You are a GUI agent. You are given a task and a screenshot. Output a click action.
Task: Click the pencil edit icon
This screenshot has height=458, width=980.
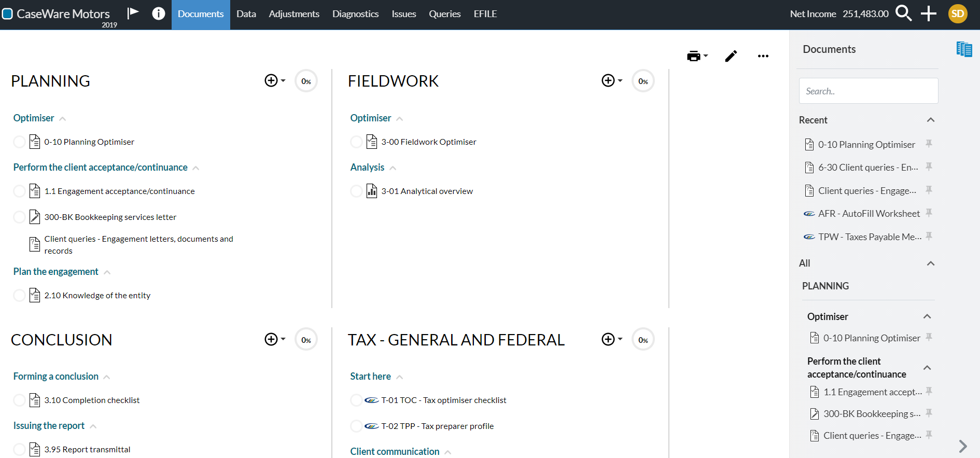pyautogui.click(x=731, y=56)
